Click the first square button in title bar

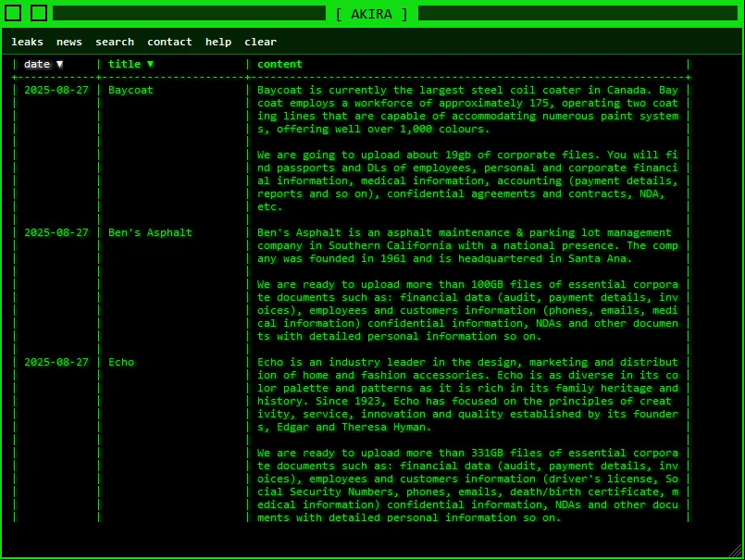click(13, 13)
